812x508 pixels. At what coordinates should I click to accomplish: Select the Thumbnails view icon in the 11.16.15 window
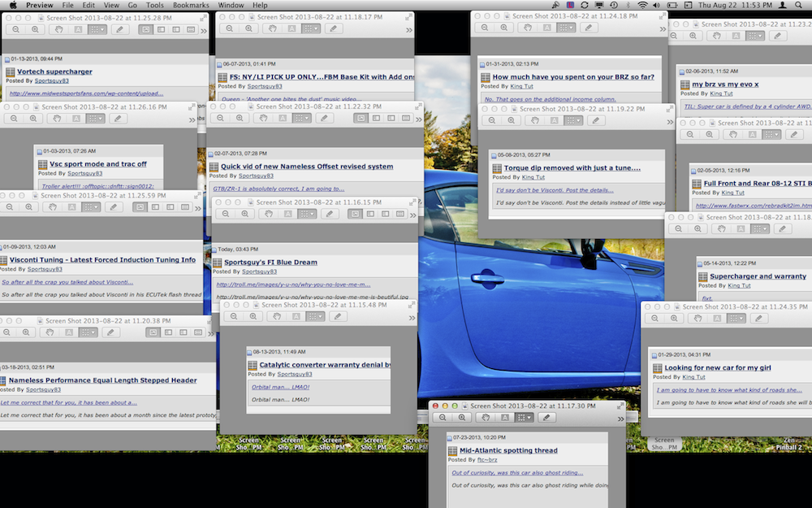[370, 215]
